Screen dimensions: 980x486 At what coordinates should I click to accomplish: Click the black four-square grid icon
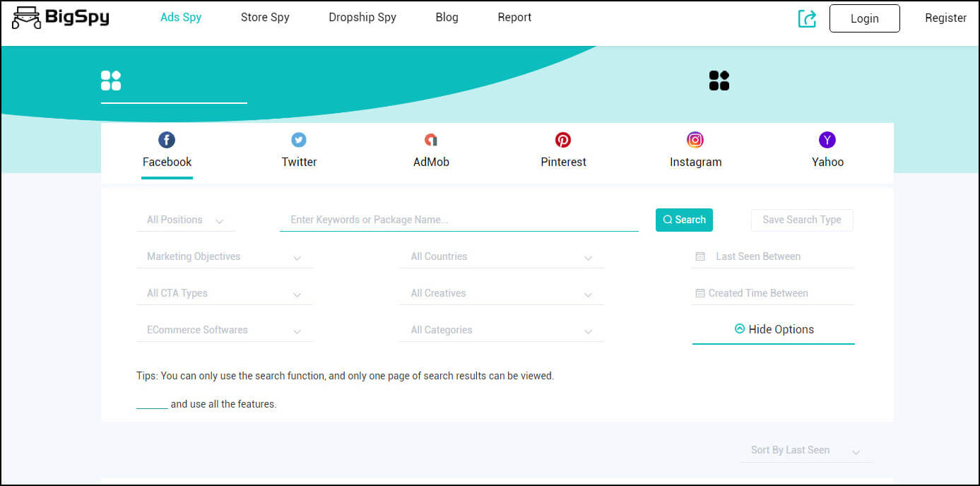click(x=719, y=81)
